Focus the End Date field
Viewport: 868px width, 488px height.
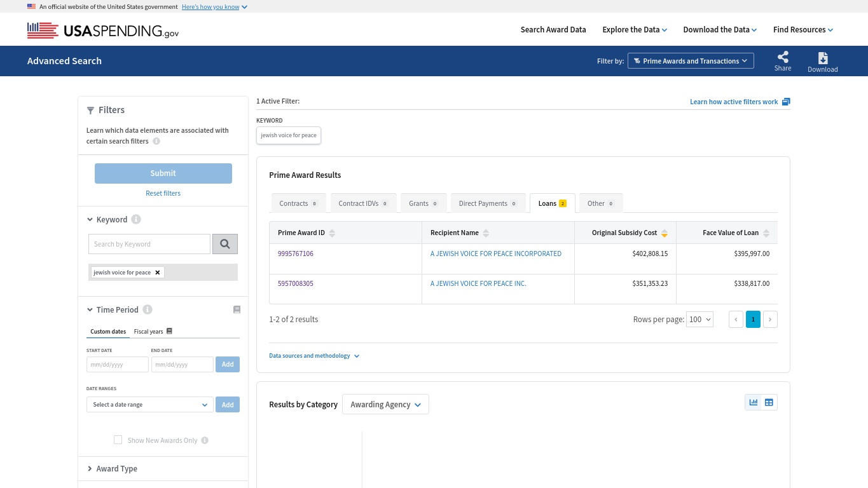click(183, 365)
